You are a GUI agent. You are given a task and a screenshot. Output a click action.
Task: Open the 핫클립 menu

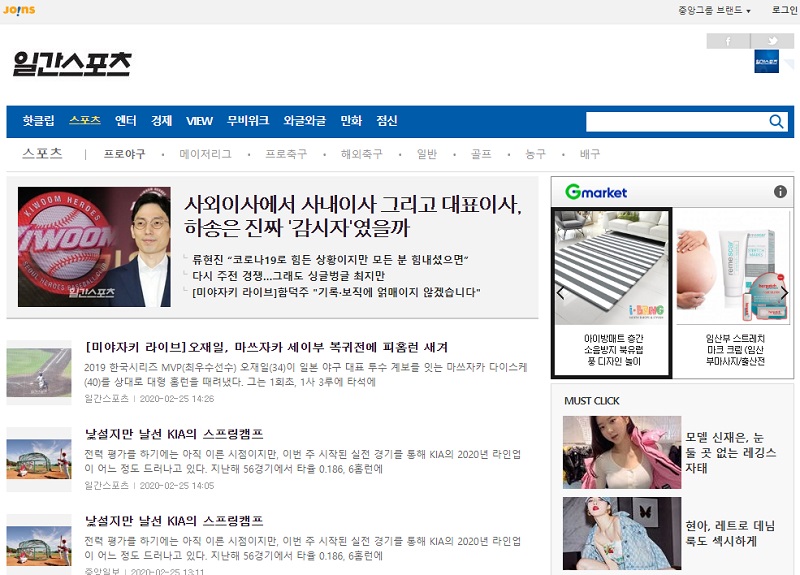pyautogui.click(x=38, y=121)
